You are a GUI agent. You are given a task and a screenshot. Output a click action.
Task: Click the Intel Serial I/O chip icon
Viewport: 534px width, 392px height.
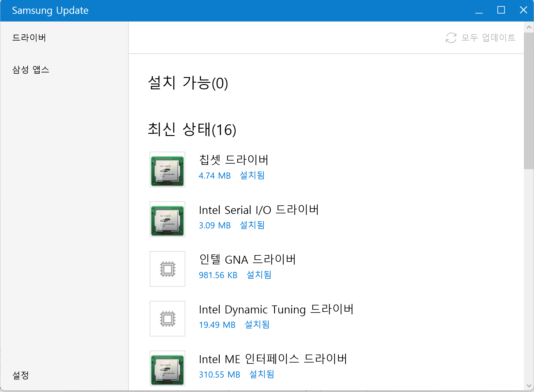pos(167,219)
